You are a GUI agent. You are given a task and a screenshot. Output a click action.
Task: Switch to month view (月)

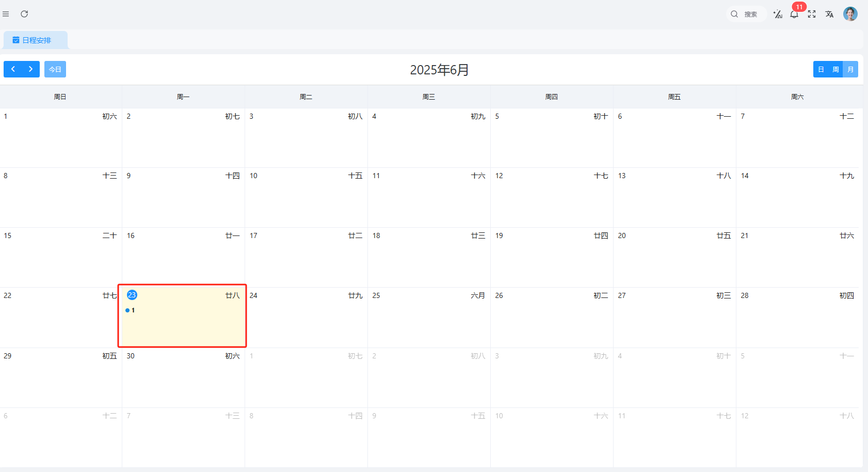[x=850, y=69]
